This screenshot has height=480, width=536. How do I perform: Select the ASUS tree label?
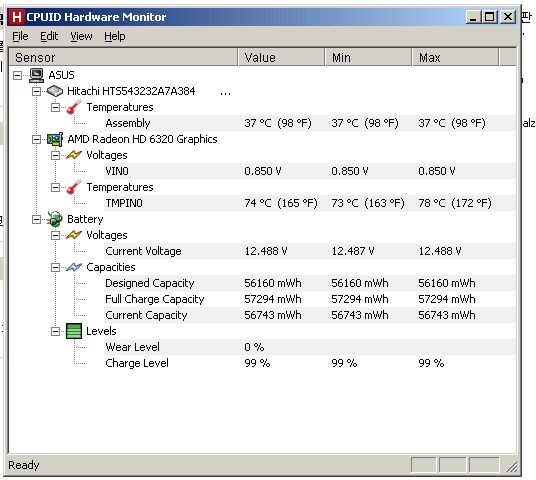[x=61, y=75]
